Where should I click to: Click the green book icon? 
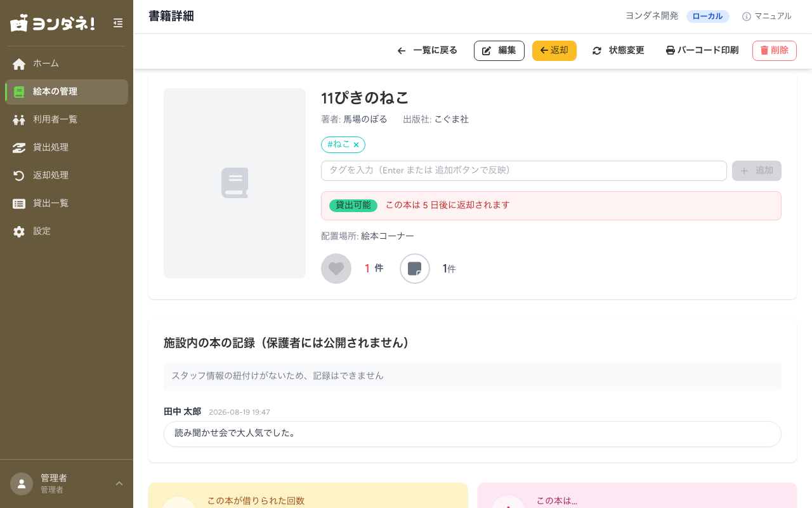(x=19, y=91)
